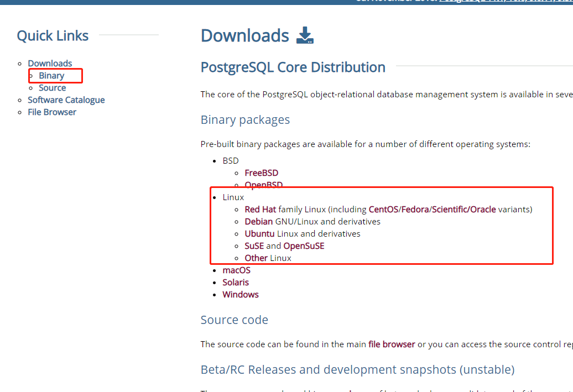Viewport: 573px width, 392px height.
Task: Follow the OpenBSD package link
Action: coord(263,185)
